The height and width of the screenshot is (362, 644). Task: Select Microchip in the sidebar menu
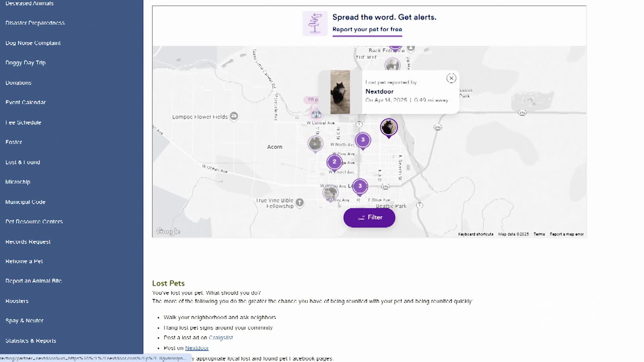click(18, 182)
